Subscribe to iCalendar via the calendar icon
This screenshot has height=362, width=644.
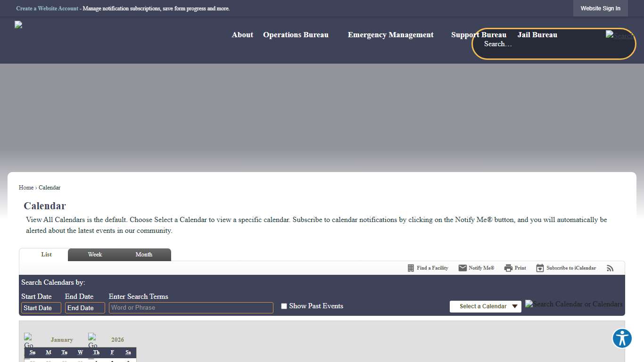tap(539, 268)
